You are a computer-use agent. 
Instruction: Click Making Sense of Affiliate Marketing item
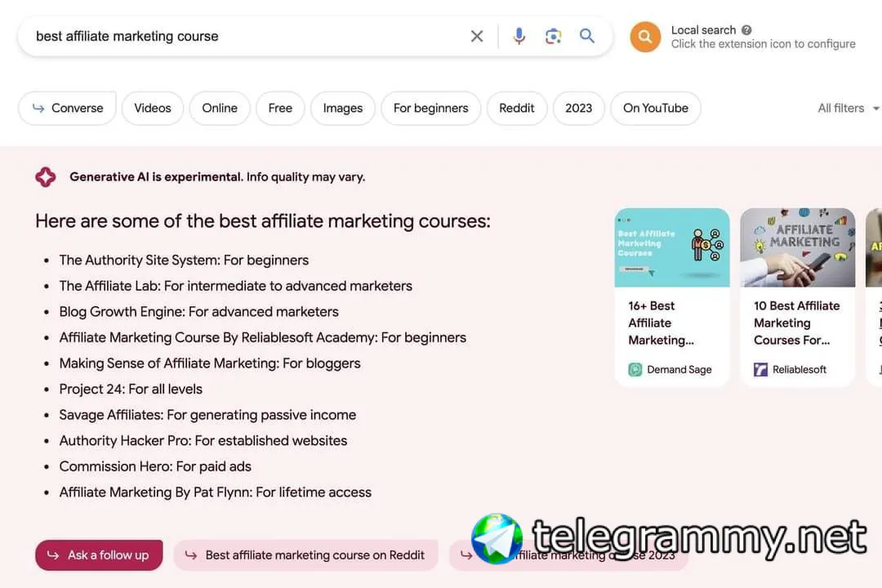point(210,363)
